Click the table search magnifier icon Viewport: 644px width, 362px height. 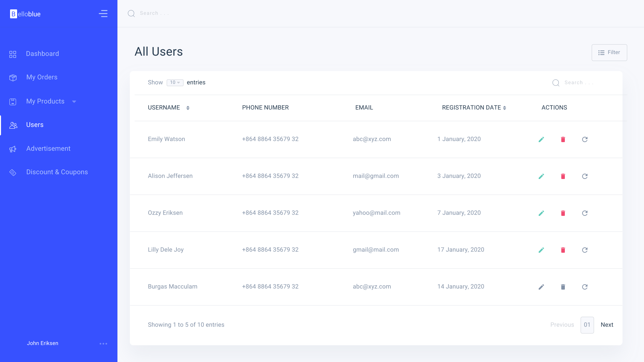[556, 83]
